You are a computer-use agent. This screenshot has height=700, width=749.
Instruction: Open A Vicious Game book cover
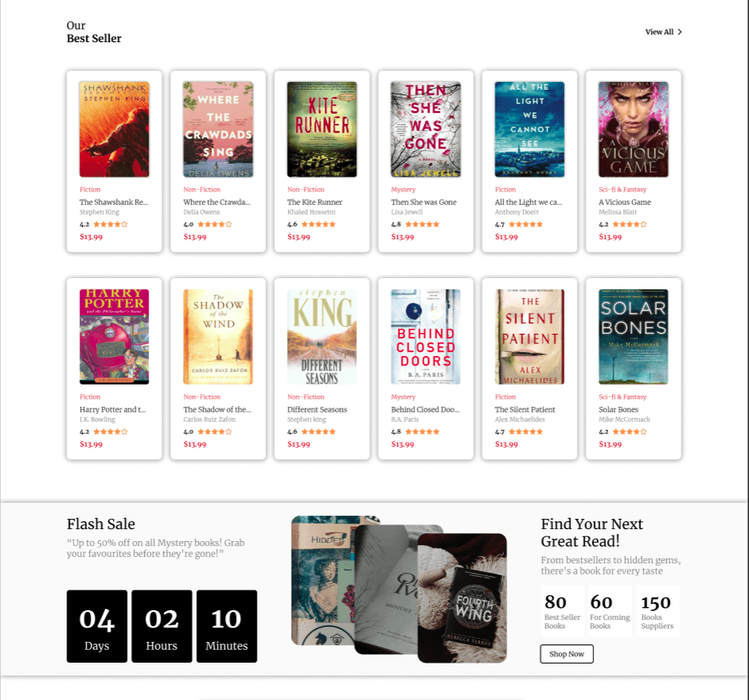point(634,130)
